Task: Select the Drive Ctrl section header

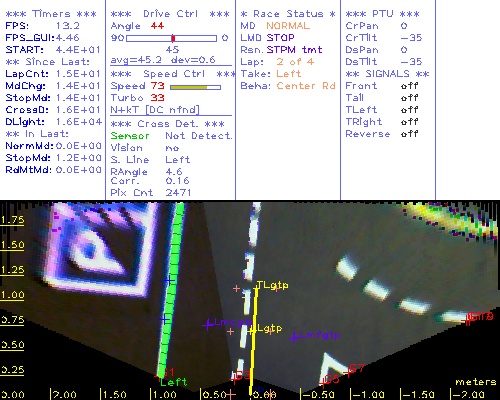Action: click(x=170, y=14)
